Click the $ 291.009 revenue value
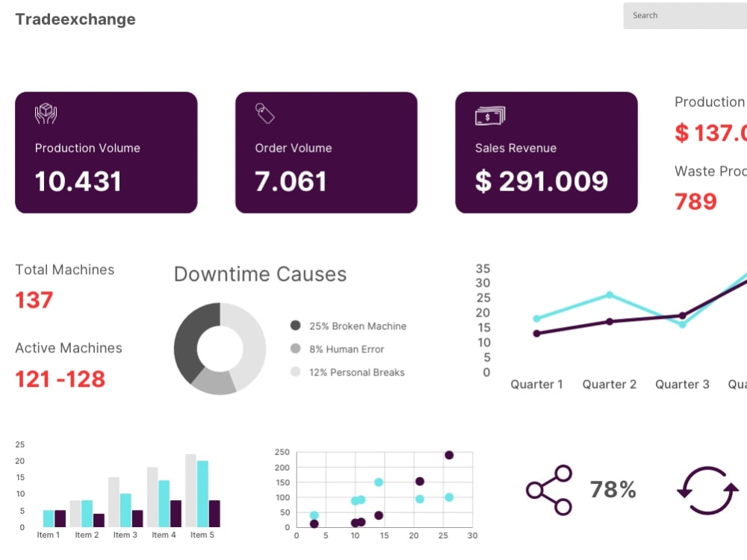747x560 pixels. [x=542, y=181]
